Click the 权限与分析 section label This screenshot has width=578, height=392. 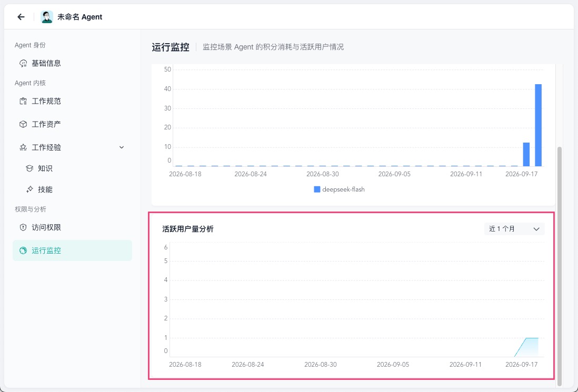30,209
